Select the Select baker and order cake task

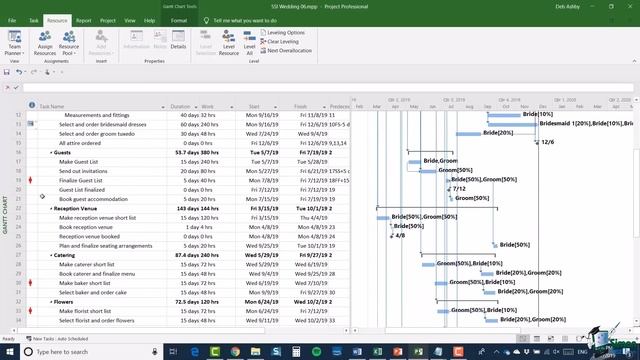(93, 293)
